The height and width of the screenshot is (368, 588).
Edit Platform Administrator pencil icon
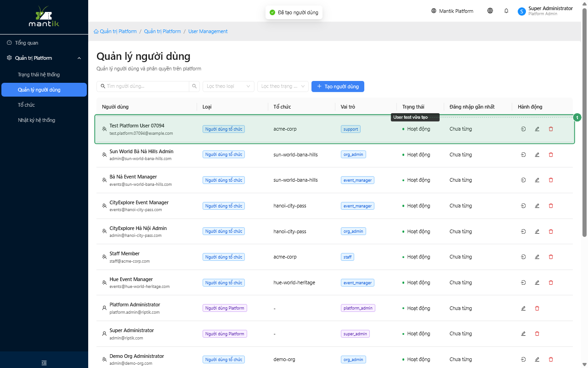coord(523,308)
